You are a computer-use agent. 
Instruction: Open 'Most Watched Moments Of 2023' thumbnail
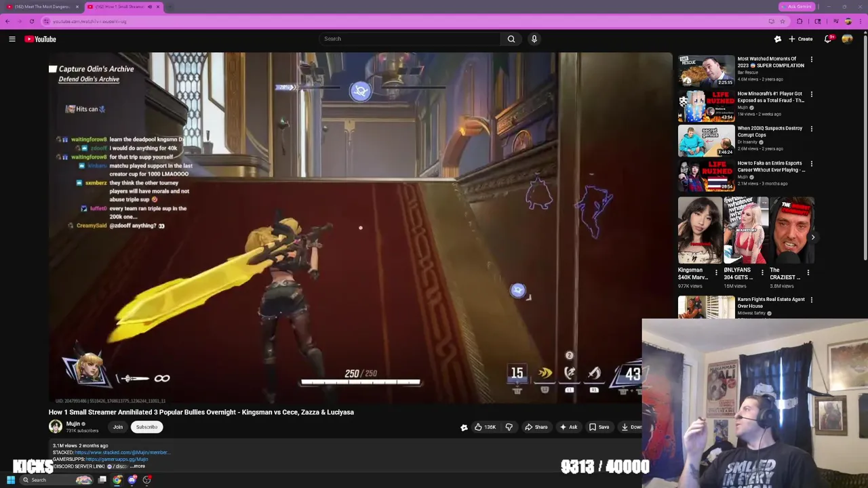[x=707, y=70]
